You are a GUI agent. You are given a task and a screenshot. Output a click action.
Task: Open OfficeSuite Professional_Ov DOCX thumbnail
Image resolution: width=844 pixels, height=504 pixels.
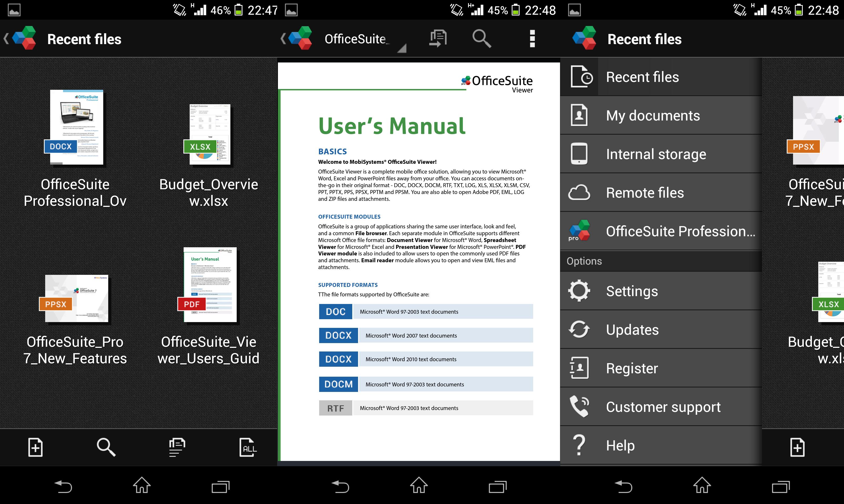pyautogui.click(x=75, y=128)
